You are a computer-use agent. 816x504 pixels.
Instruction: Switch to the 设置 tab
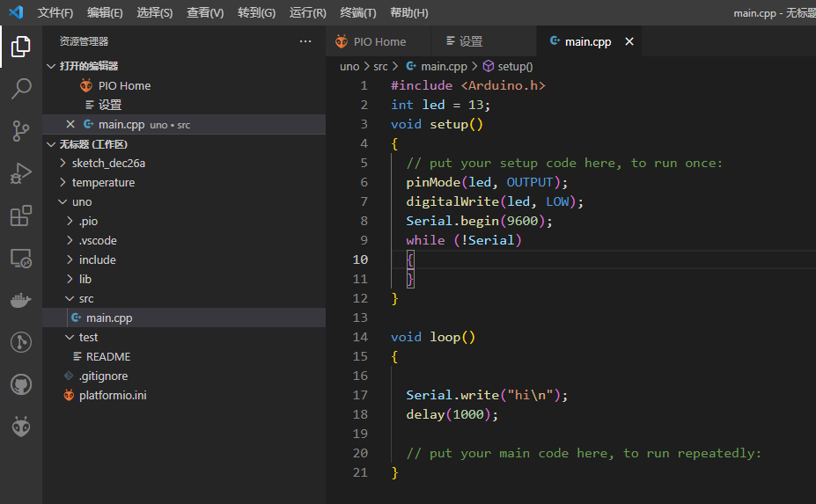(x=483, y=41)
